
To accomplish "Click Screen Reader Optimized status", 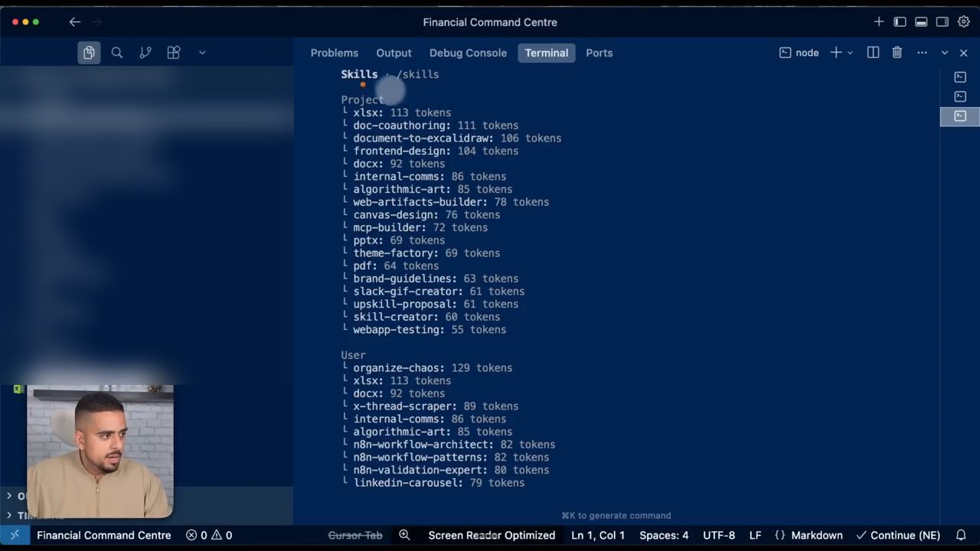I will tap(492, 535).
